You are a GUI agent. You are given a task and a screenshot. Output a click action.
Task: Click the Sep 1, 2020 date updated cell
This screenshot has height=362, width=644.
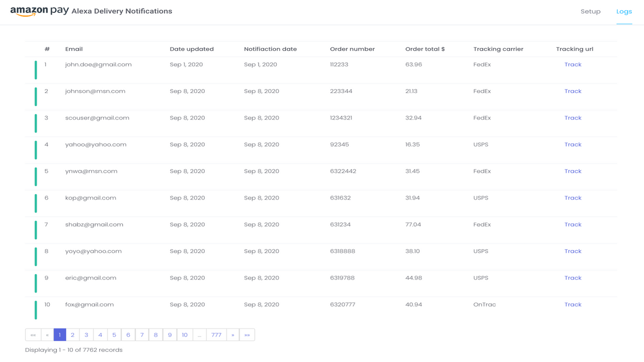pos(186,64)
